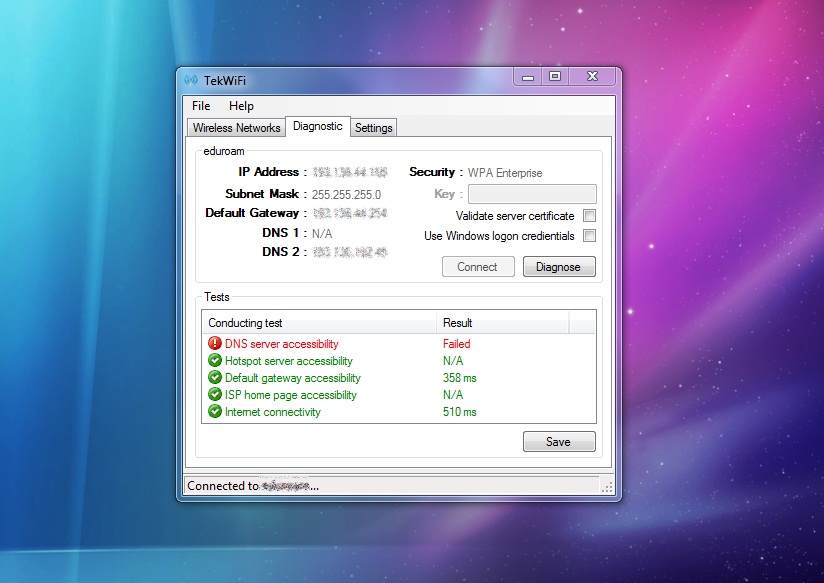Select the Diagnostic tab
Image resolution: width=824 pixels, height=583 pixels.
pyautogui.click(x=317, y=126)
